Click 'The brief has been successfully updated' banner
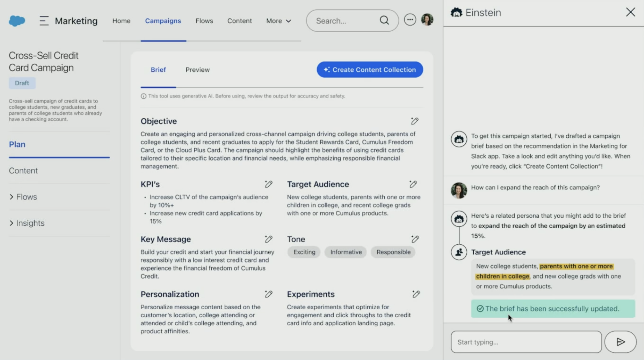The image size is (644, 360). (553, 309)
